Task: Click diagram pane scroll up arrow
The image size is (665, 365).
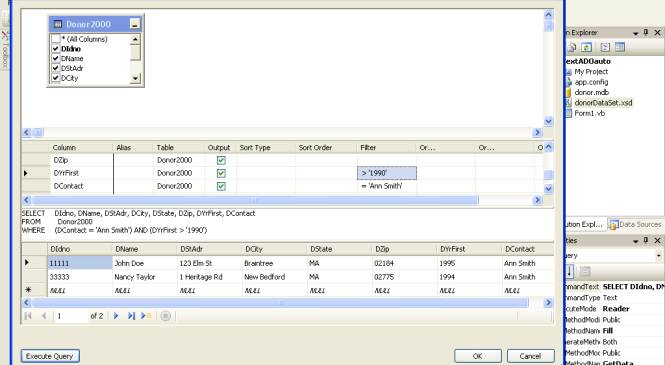Action: tap(548, 15)
